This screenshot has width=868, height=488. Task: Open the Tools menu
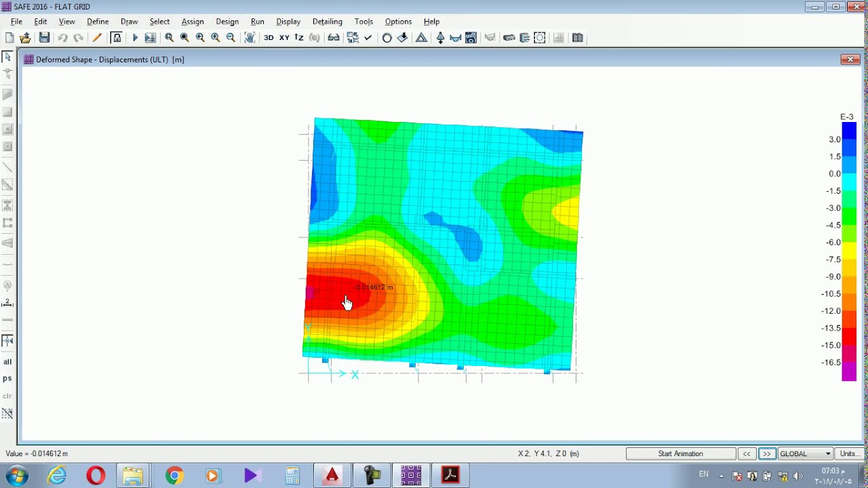click(x=364, y=22)
